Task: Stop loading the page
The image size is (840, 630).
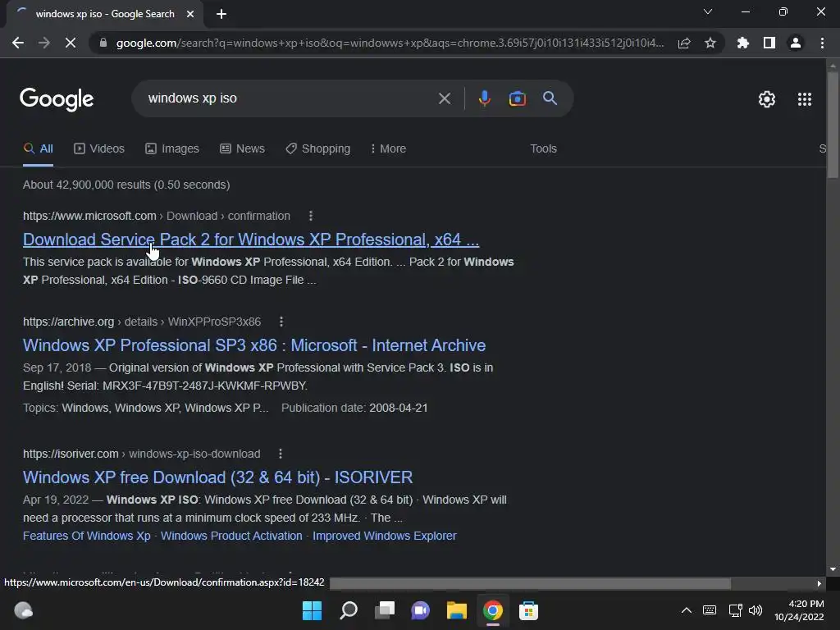Action: pyautogui.click(x=71, y=43)
